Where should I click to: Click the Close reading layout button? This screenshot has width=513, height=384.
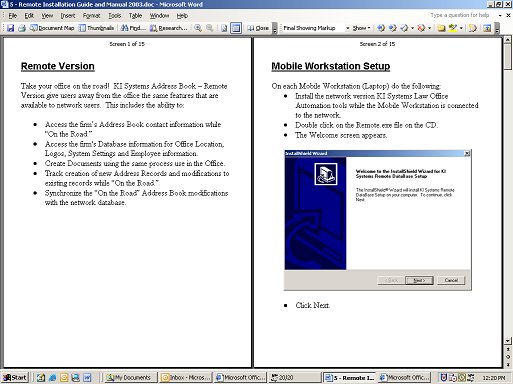point(258,28)
